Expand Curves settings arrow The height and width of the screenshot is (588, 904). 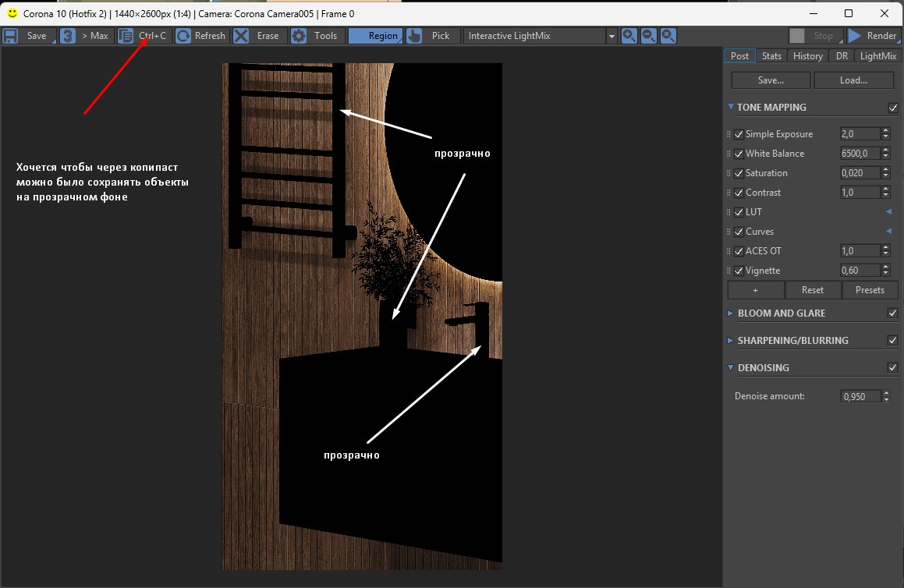[888, 231]
